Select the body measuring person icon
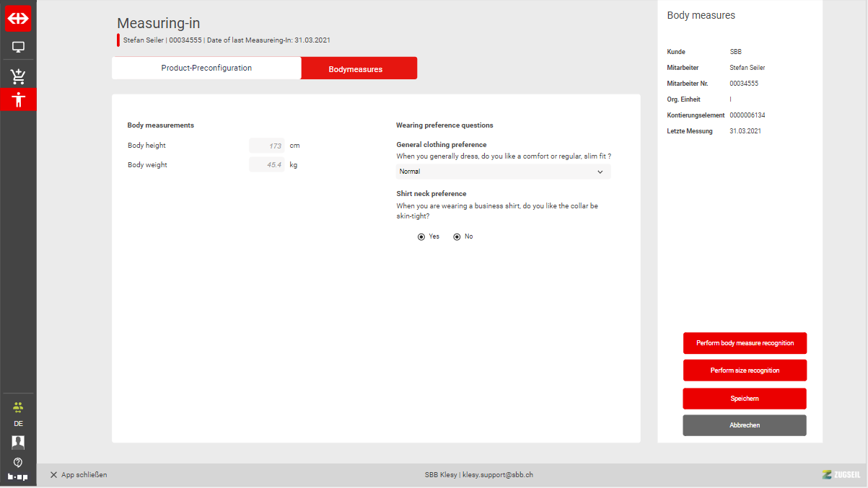Screen dimensions: 868x488 click(18, 99)
